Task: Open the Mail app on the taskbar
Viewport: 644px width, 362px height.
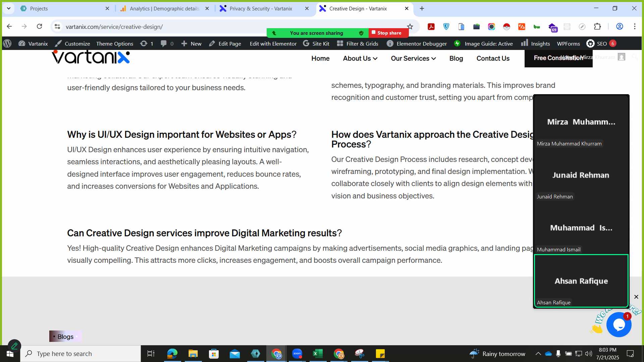Action: point(235,354)
